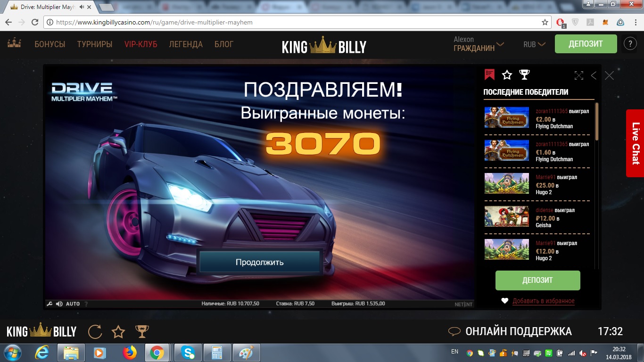
Task: Bookmark this page with the star icon
Action: tap(545, 22)
